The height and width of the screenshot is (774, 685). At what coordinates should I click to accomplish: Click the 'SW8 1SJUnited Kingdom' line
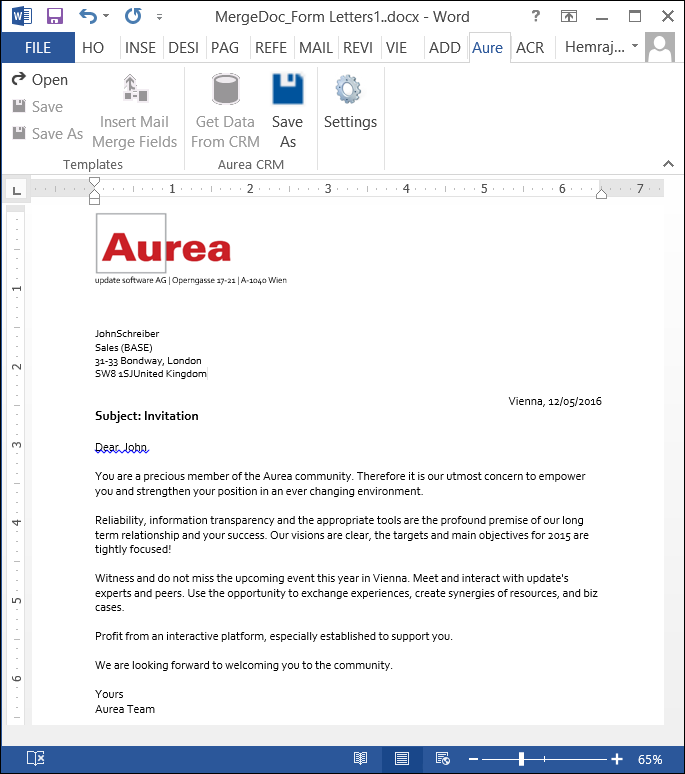pyautogui.click(x=151, y=374)
